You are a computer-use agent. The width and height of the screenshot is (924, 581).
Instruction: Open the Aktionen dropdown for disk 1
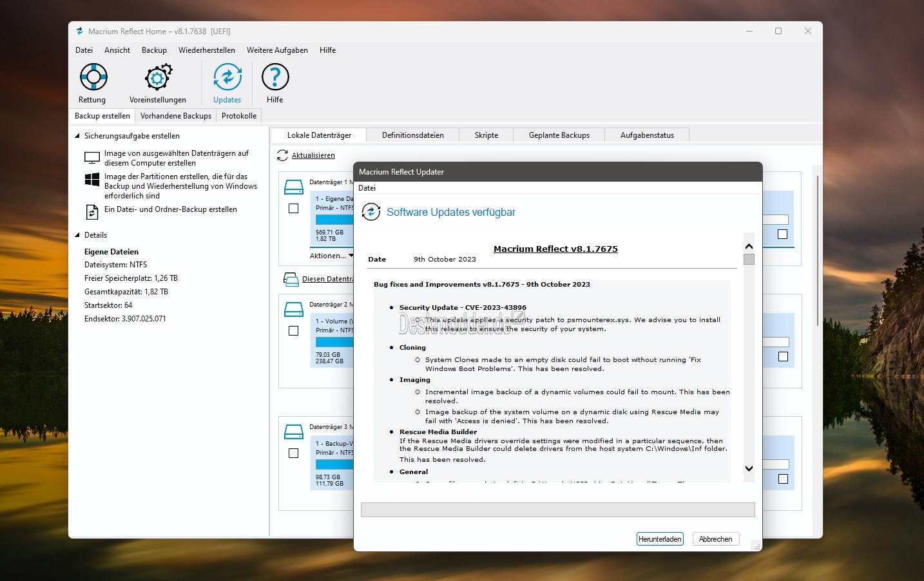[331, 256]
